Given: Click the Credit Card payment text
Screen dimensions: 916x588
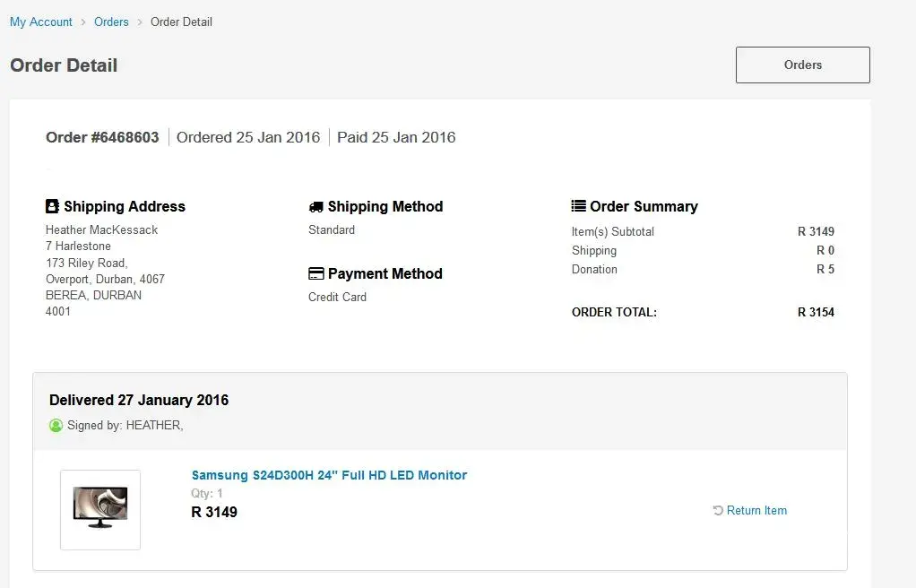Looking at the screenshot, I should 337,297.
